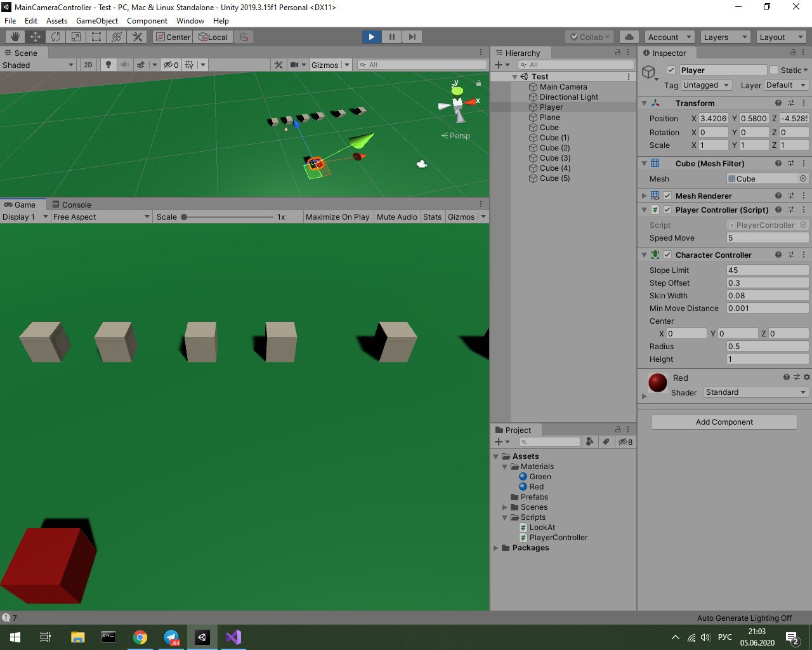Expand the Mesh Renderer component
The width and height of the screenshot is (812, 650).
pos(645,196)
